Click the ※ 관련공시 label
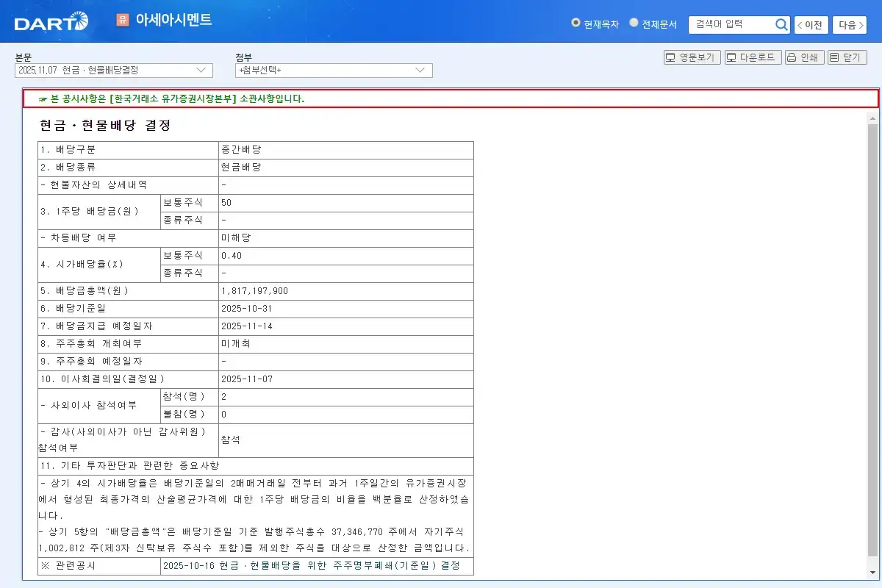 [68, 566]
